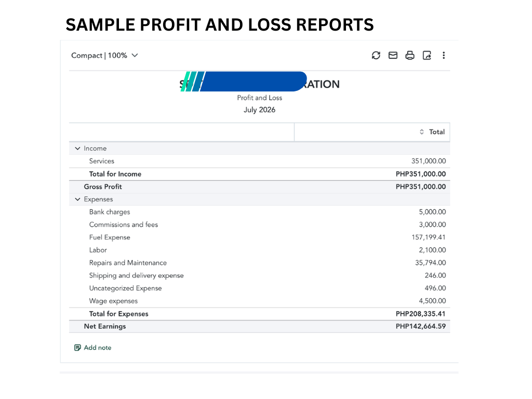Select the Wage expenses row
This screenshot has height=399, width=532.
pyautogui.click(x=260, y=301)
